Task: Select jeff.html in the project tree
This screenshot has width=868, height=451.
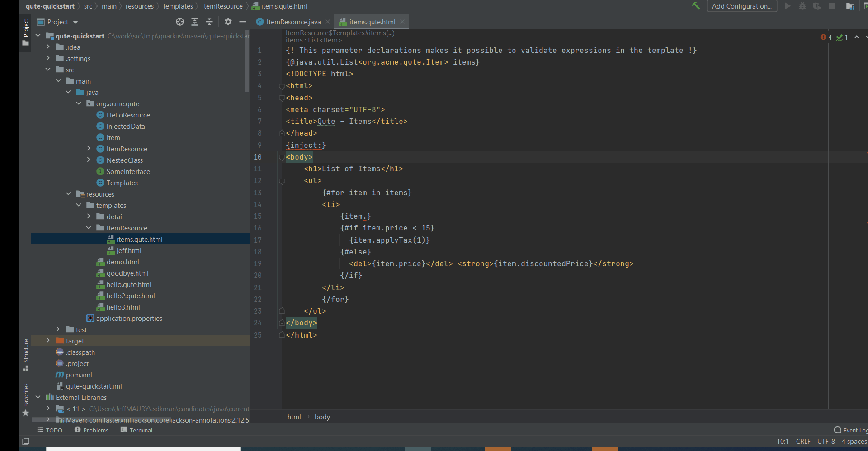Action: click(129, 250)
